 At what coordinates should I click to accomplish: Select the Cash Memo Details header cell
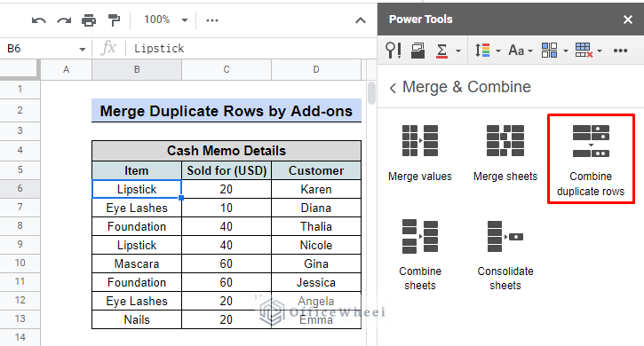[x=227, y=151]
